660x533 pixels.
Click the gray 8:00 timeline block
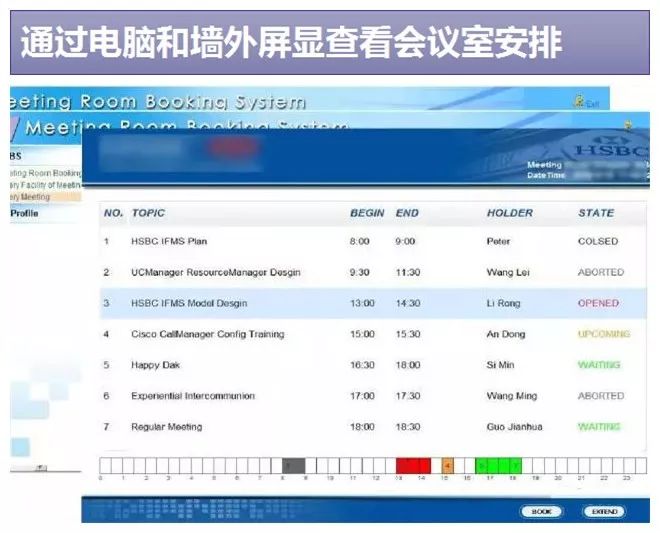[293, 466]
